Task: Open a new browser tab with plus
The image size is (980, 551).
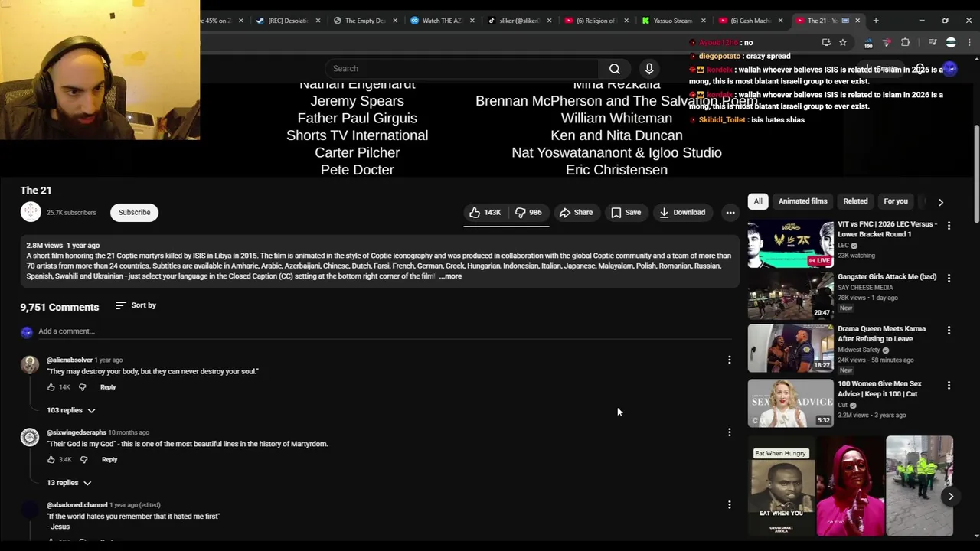Action: 876,21
